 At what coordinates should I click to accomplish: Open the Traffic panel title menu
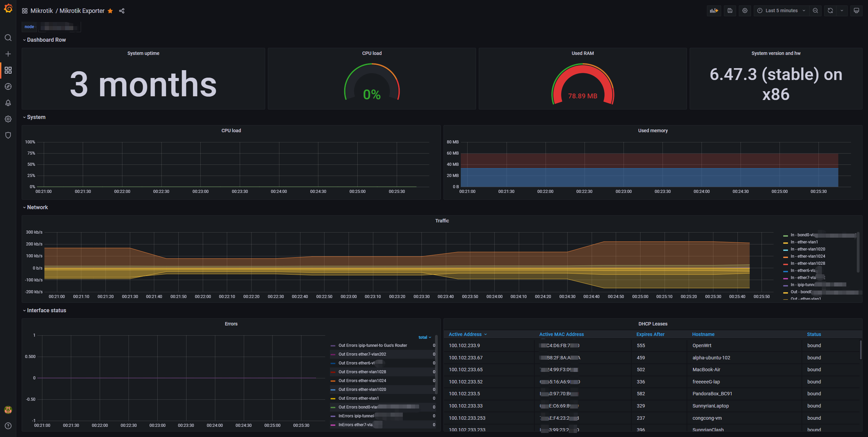click(x=442, y=221)
